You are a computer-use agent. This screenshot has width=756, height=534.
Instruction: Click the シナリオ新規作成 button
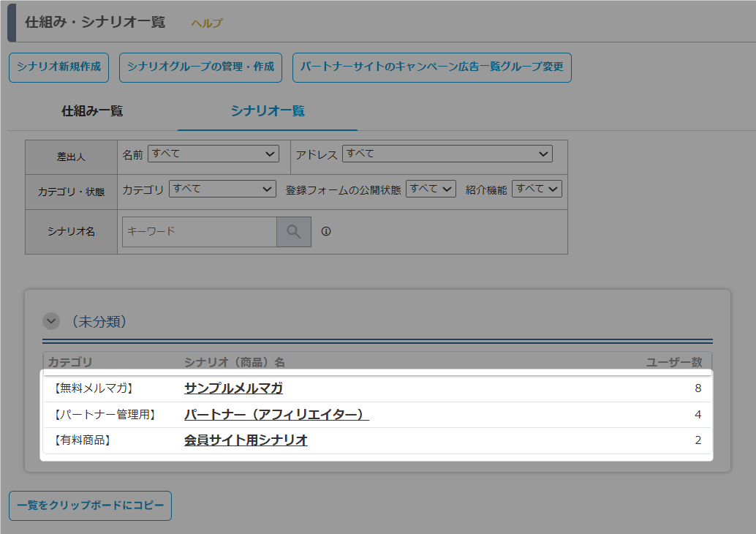coord(58,67)
